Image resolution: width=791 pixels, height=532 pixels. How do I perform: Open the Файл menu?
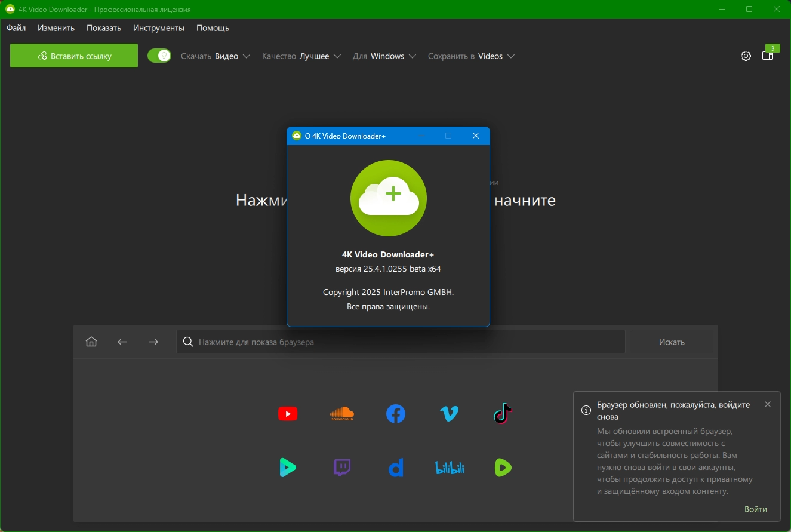(16, 28)
